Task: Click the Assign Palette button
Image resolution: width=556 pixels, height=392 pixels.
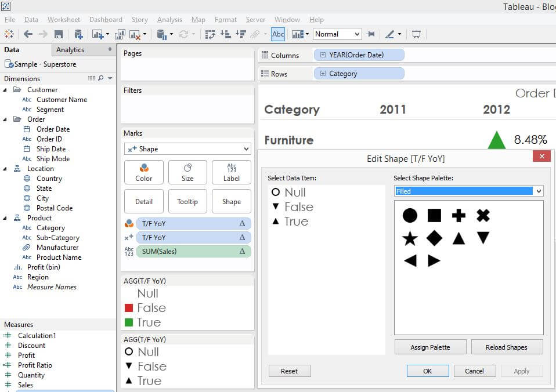Action: (430, 347)
